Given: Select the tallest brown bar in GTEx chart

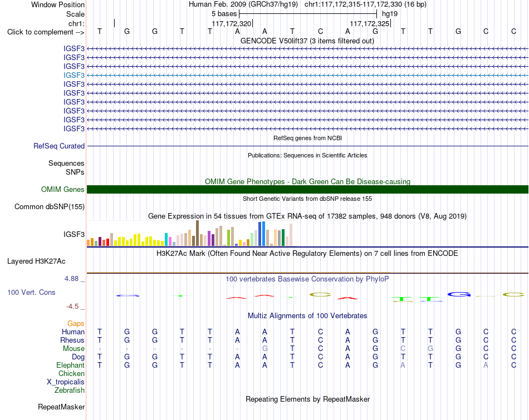Looking at the screenshot, I should tap(197, 233).
